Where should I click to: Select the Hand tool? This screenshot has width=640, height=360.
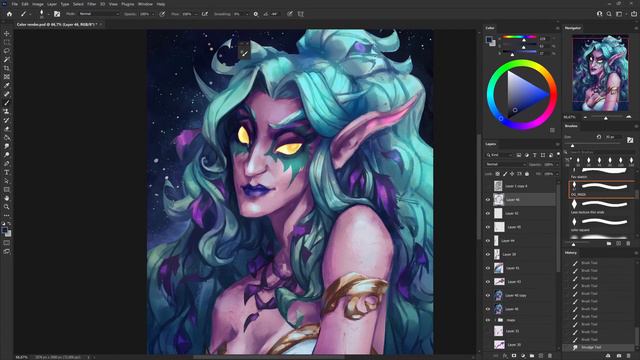[x=7, y=198]
